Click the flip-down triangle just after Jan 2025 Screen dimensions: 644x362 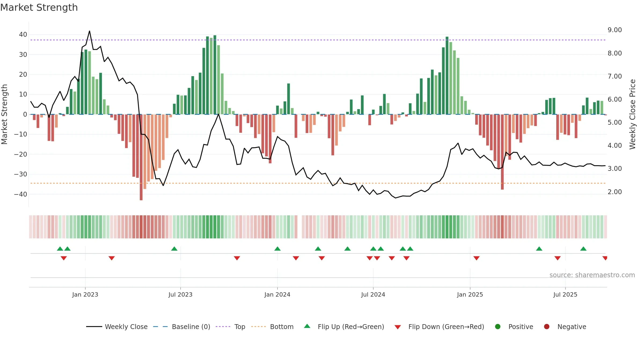[477, 258]
